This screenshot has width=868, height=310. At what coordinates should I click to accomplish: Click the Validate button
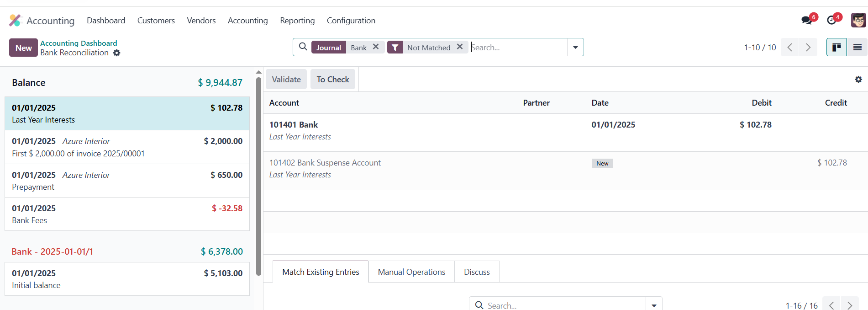286,79
